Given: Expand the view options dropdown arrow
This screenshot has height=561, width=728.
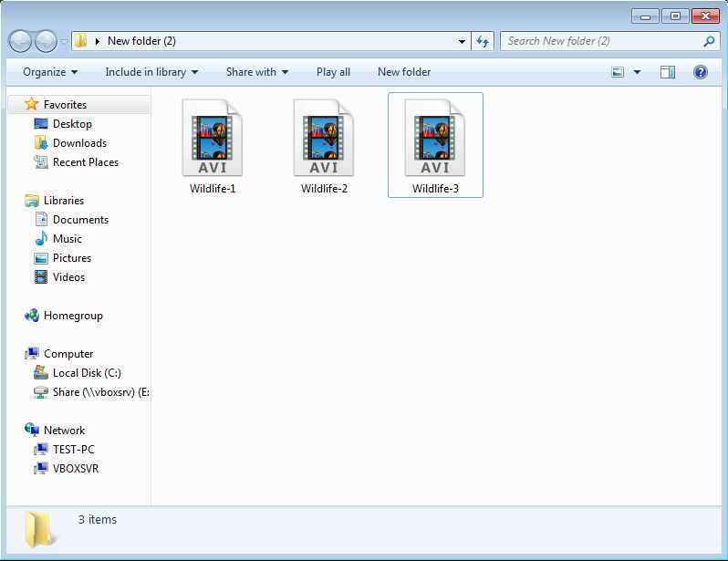Looking at the screenshot, I should coord(637,72).
